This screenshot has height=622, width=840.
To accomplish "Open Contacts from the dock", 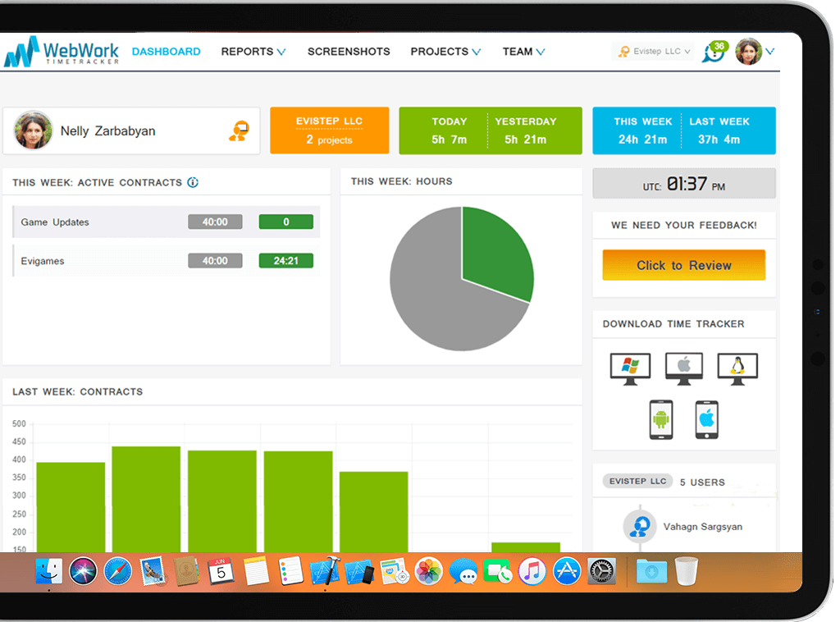I will pos(186,571).
